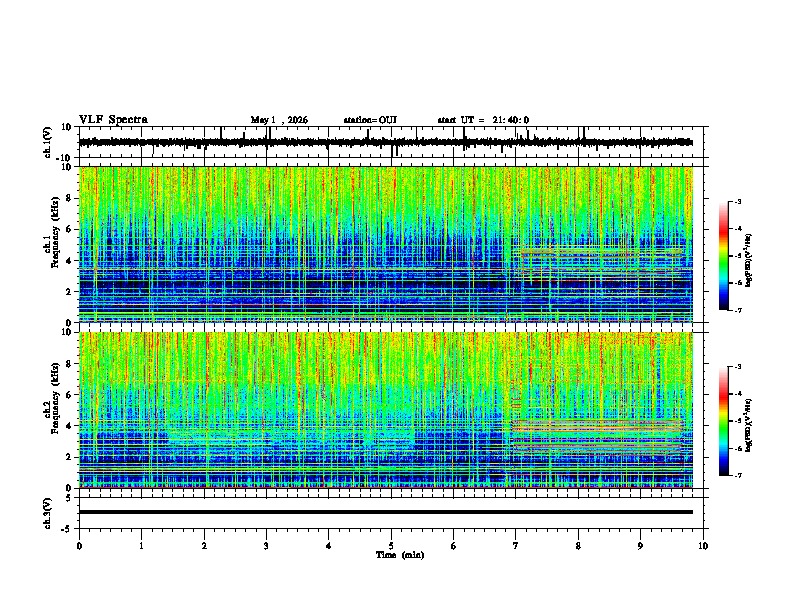Click the emission band after minute 7 in ch.2

(598, 428)
